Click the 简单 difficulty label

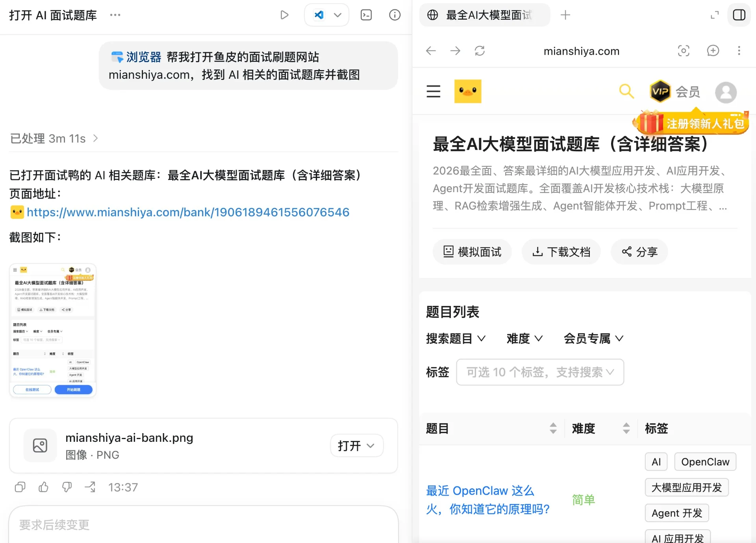point(584,500)
